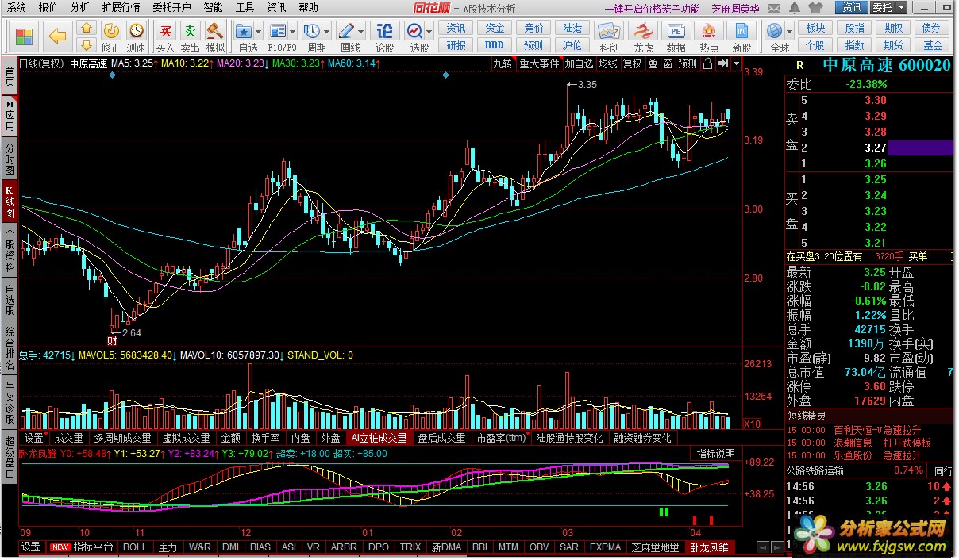Click the BBD button
959x560 pixels.
pyautogui.click(x=495, y=45)
